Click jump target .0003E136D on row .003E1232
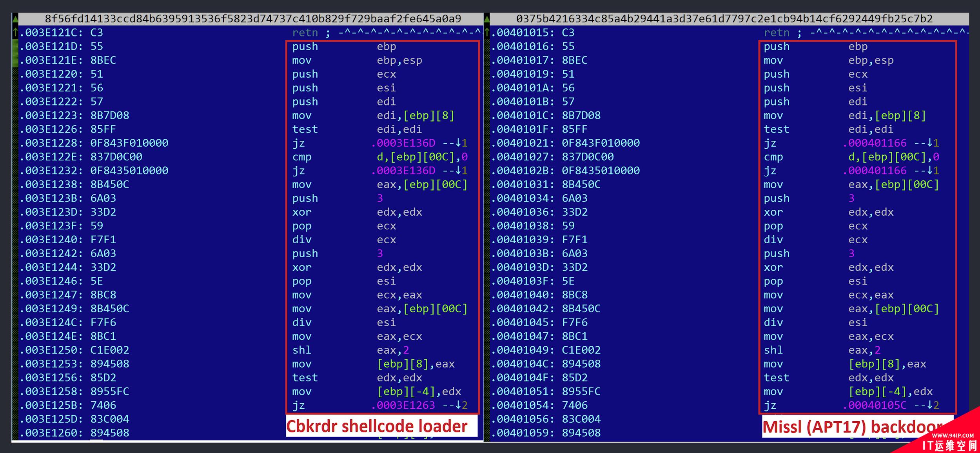Image resolution: width=980 pixels, height=453 pixels. click(x=403, y=170)
